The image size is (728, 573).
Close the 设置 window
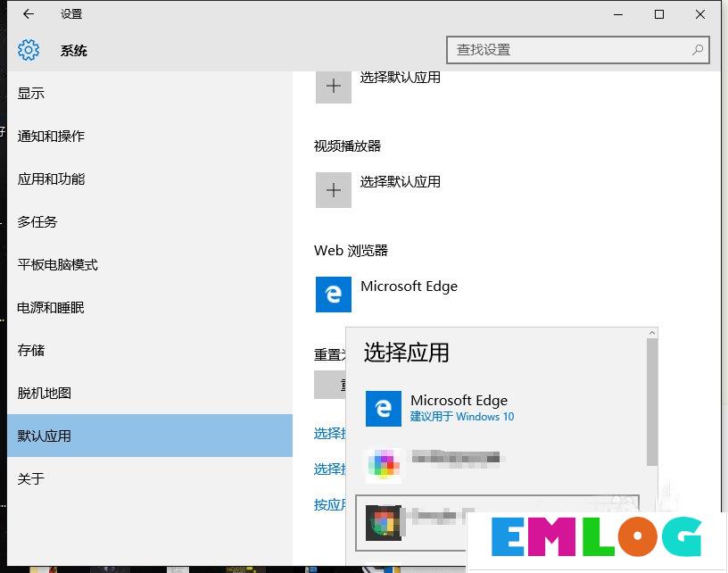pos(700,14)
